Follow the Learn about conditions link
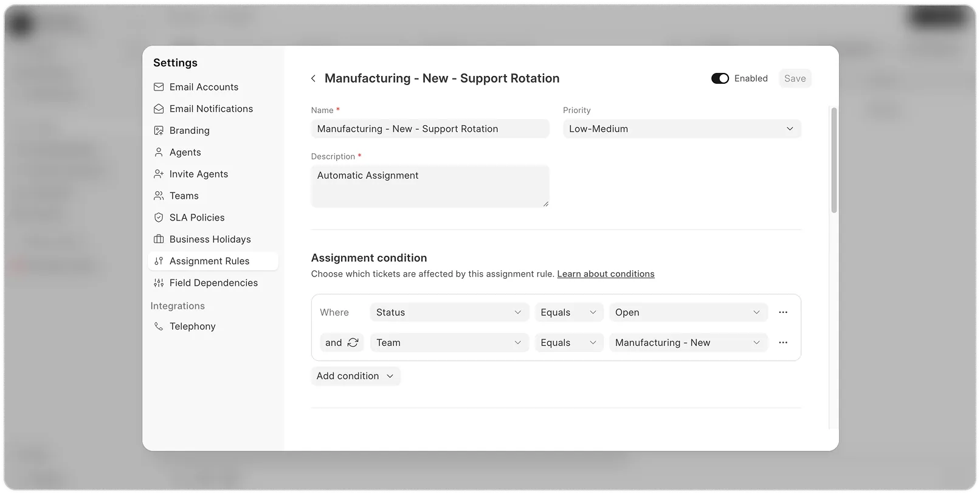The width and height of the screenshot is (980, 494). click(x=606, y=274)
